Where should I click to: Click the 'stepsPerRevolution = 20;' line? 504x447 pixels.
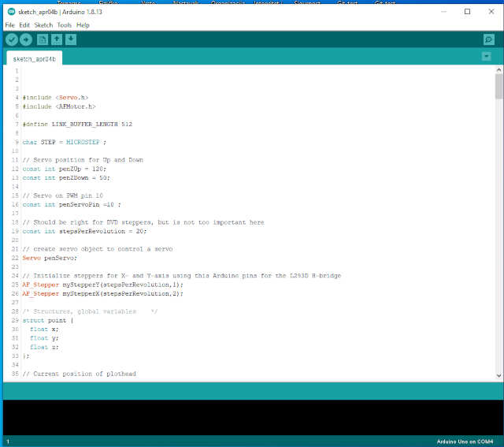pos(84,232)
